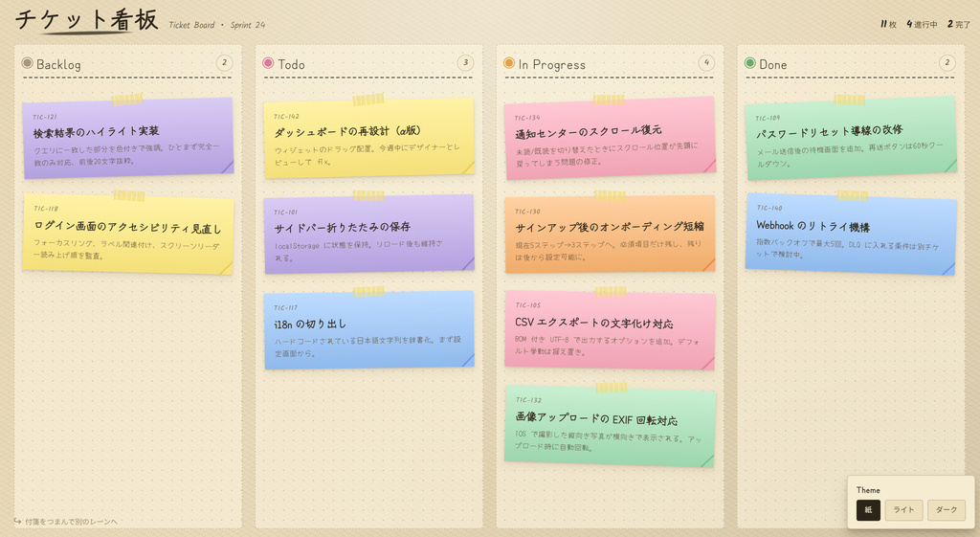Open the ログイン画面のアクセシビリティ見直し ticket
The height and width of the screenshot is (537, 980).
[x=128, y=235]
